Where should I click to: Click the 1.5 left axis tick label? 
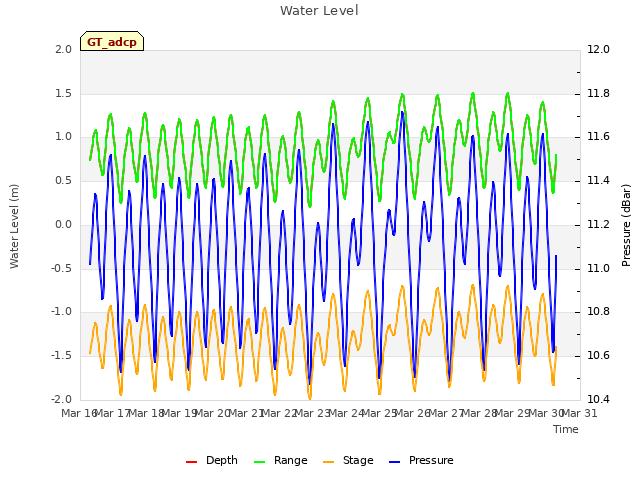tap(63, 94)
